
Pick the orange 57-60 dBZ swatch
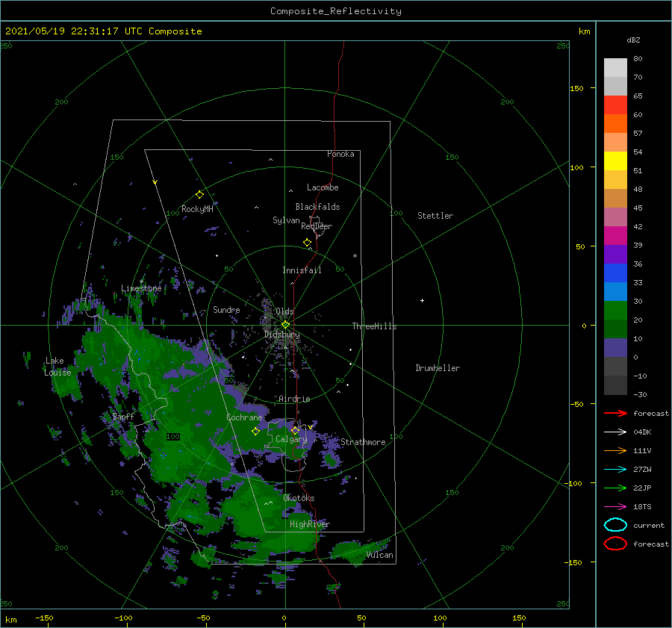tap(615, 123)
